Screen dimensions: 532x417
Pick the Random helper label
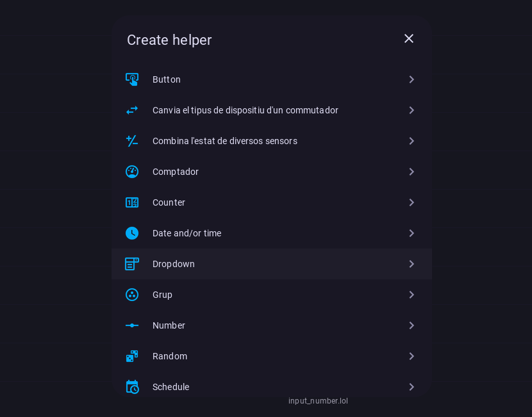(x=170, y=356)
